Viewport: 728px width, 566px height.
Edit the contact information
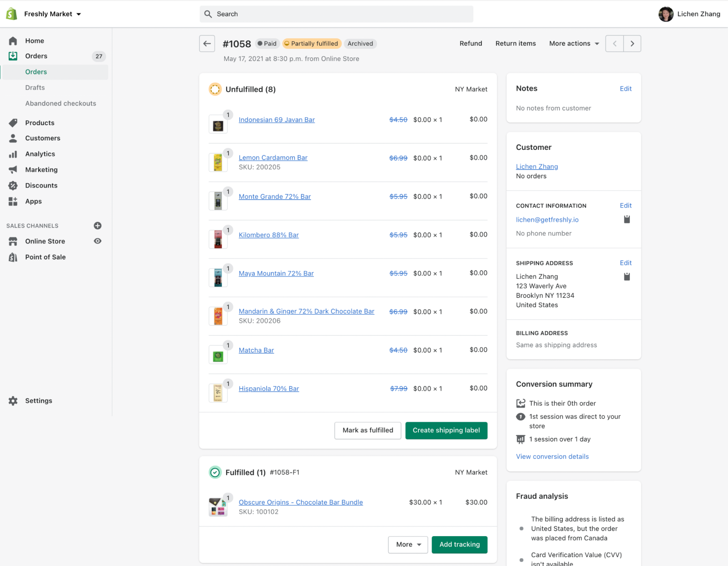pyautogui.click(x=626, y=206)
